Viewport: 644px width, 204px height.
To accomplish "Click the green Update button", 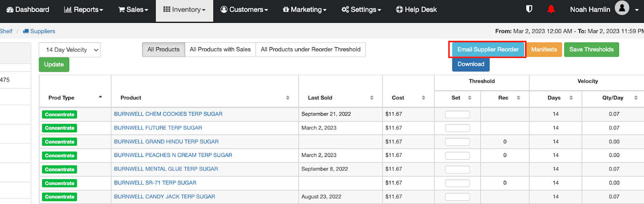I will 54,64.
